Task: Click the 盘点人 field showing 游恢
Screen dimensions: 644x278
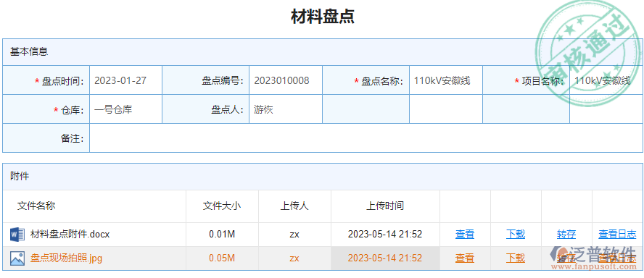Action: pos(286,109)
